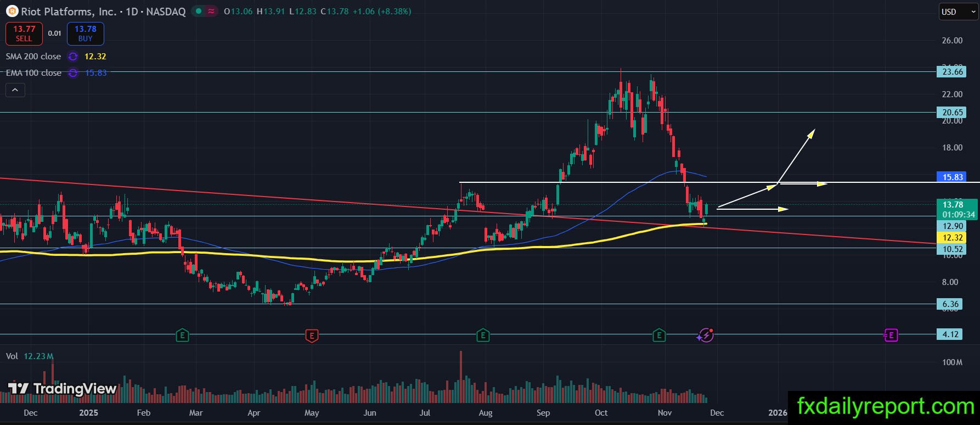Image resolution: width=980 pixels, height=425 pixels.
Task: Click the green earnings marker near November
Action: pyautogui.click(x=659, y=335)
